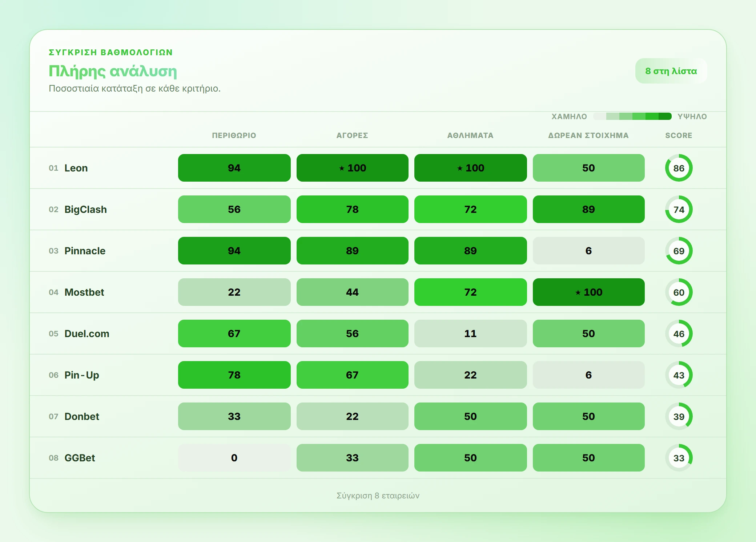The width and height of the screenshot is (756, 542).
Task: Open the BigClash row name
Action: pyautogui.click(x=85, y=209)
